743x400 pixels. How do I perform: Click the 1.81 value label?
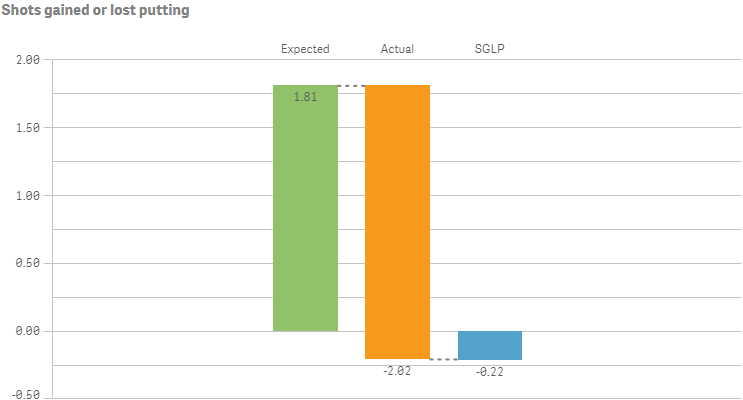coord(306,97)
